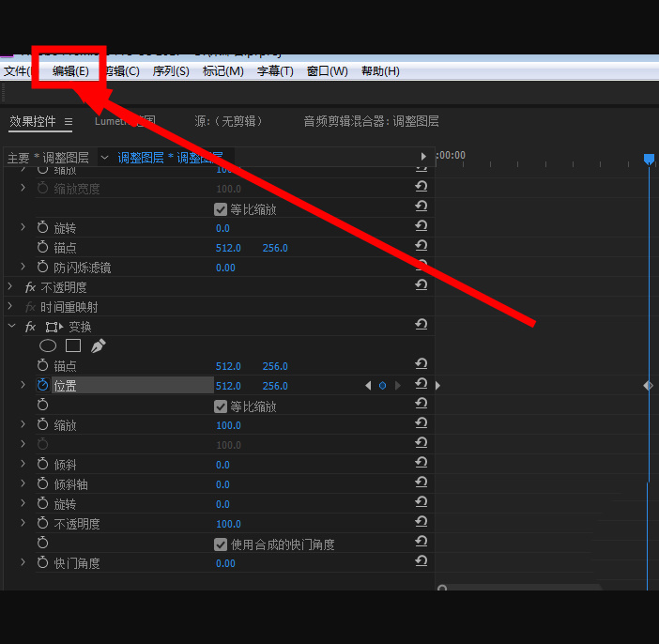Go to next 位置 keyframe
This screenshot has height=644, width=659.
(x=398, y=386)
